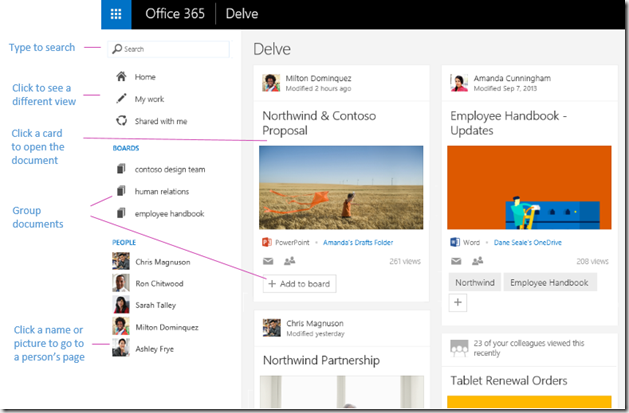Click inside the Search input field
The image size is (629, 413).
(169, 49)
